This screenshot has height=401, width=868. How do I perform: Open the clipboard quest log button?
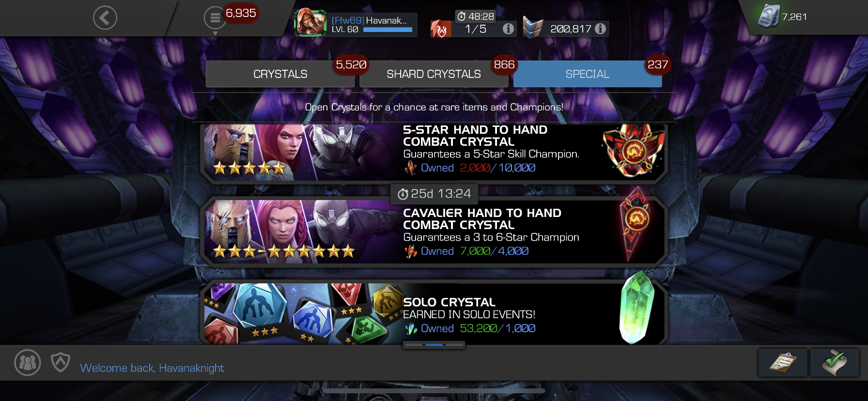[783, 363]
